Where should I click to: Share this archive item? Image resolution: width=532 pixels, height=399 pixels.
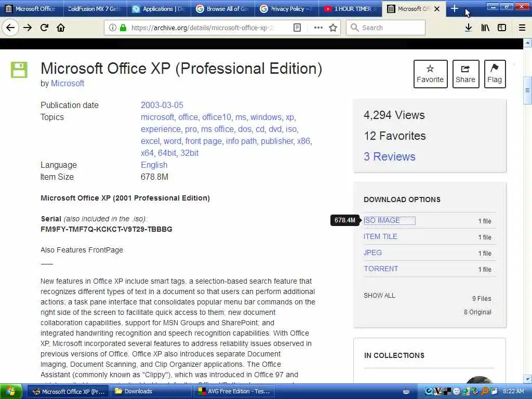click(465, 74)
